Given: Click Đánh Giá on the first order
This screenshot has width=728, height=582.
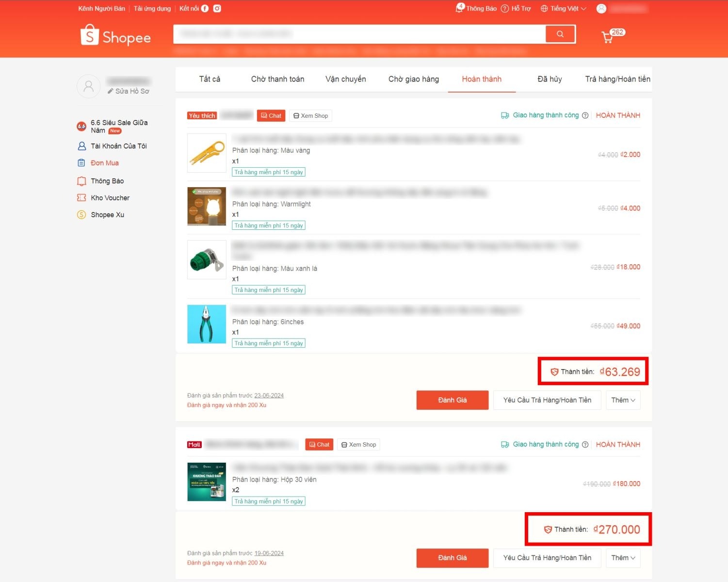Looking at the screenshot, I should point(452,400).
